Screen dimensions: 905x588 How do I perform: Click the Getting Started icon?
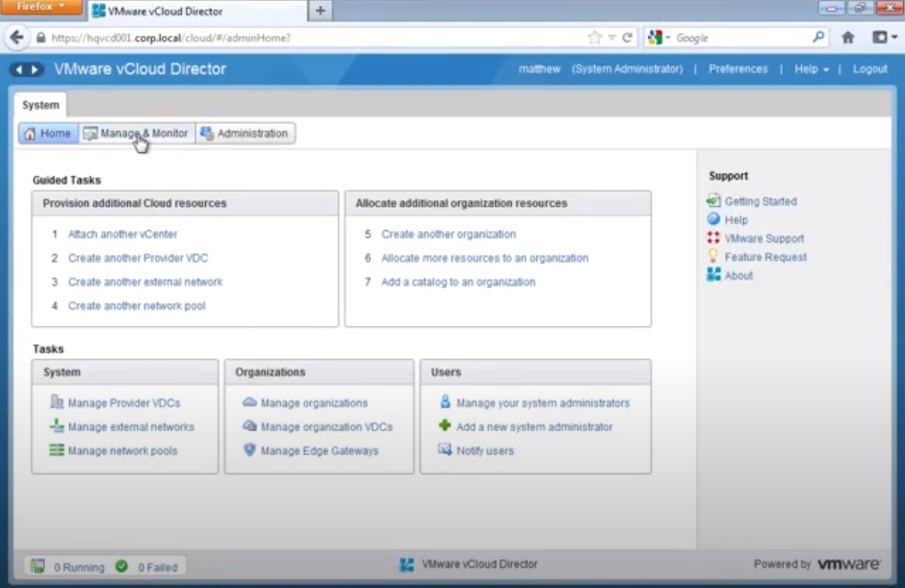(x=714, y=201)
